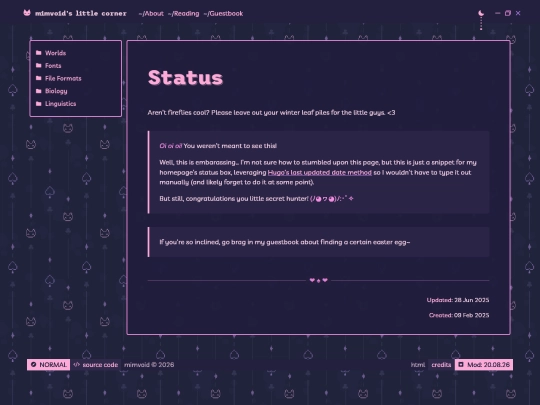
Task: Open the Worlds section
Action: (x=55, y=53)
